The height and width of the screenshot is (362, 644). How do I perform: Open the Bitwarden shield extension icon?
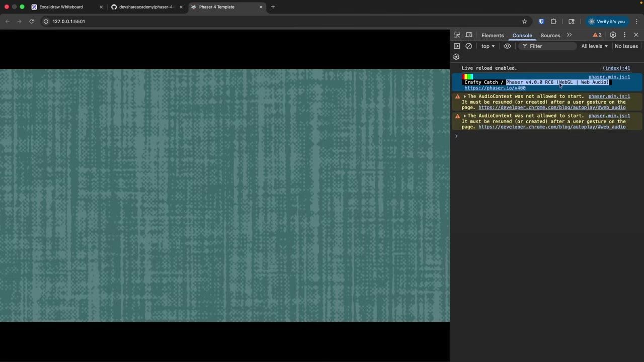(x=541, y=22)
